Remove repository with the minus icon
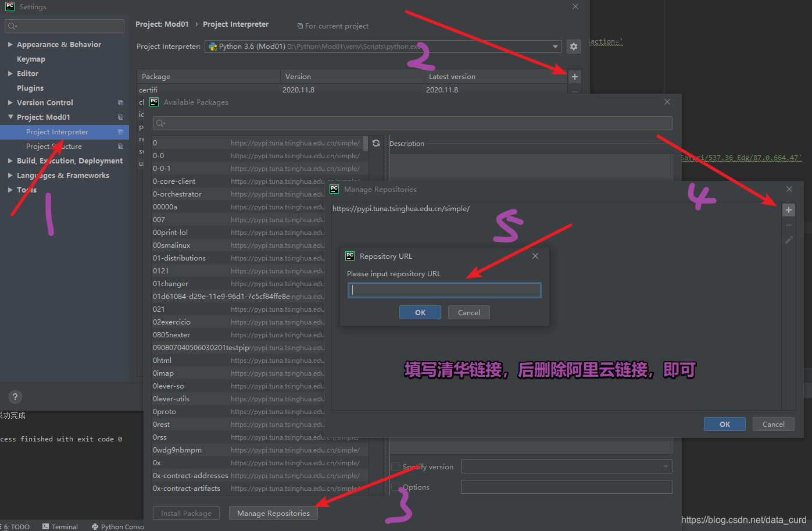The height and width of the screenshot is (531, 812). (789, 225)
